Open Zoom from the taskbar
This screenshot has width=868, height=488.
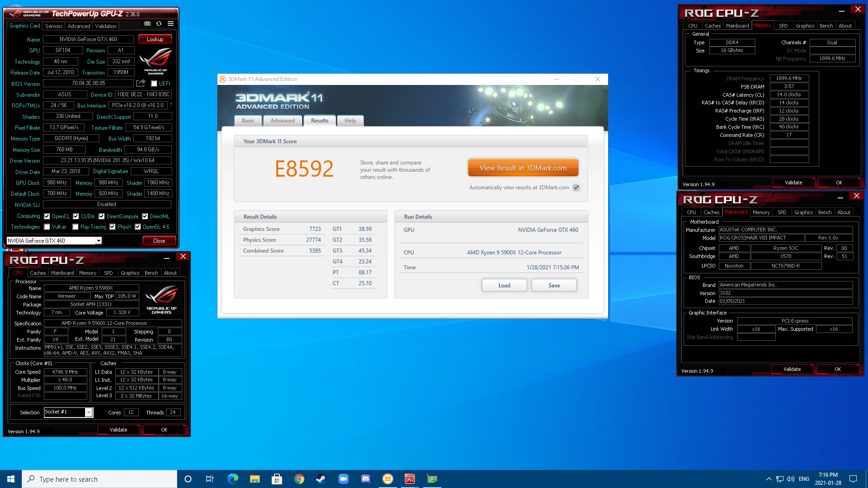click(x=343, y=479)
